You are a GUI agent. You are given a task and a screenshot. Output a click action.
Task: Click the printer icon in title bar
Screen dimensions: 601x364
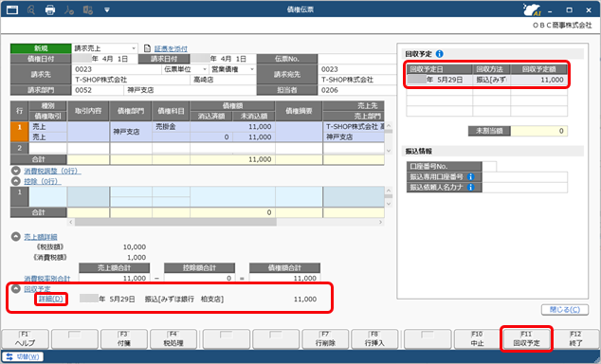tap(50, 9)
